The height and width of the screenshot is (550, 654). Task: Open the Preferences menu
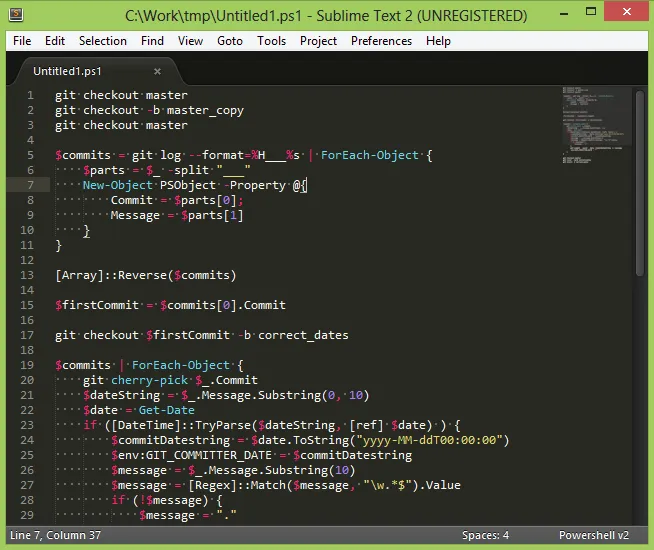coord(381,41)
